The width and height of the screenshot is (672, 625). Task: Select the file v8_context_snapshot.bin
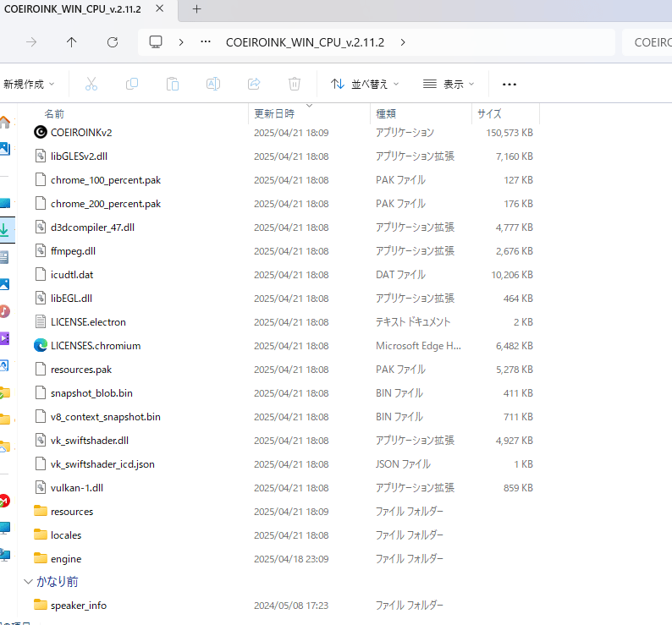[106, 417]
